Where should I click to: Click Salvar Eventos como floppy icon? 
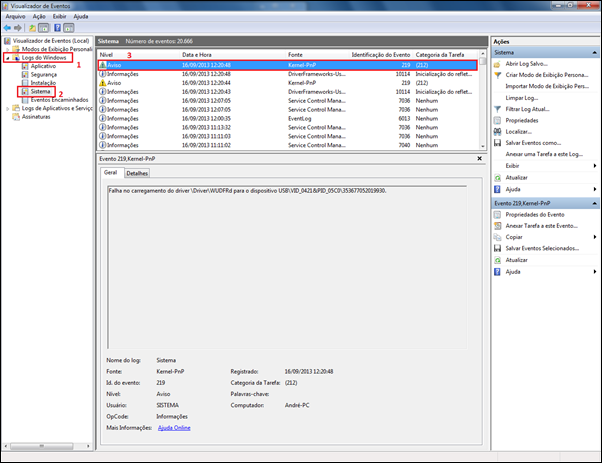pos(497,143)
